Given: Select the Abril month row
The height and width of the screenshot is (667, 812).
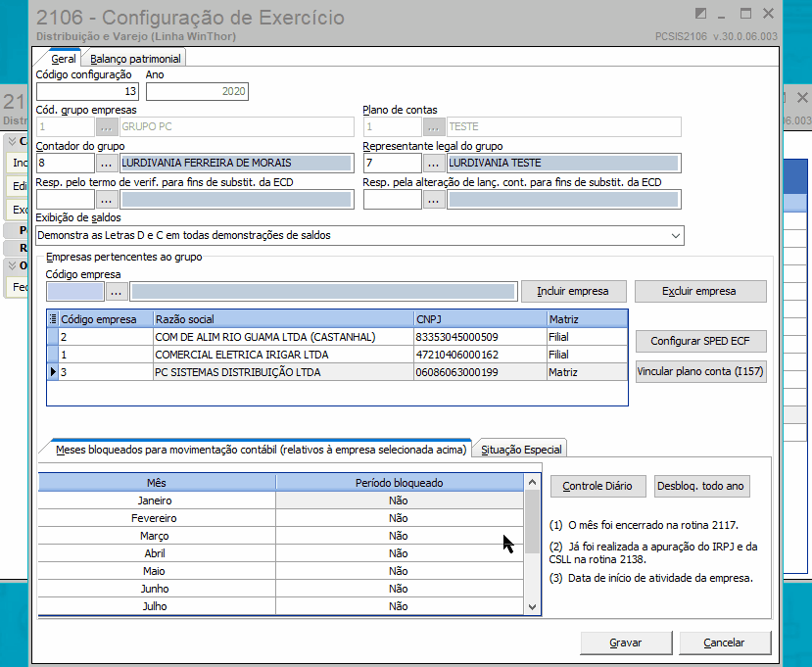Looking at the screenshot, I should (281, 553).
